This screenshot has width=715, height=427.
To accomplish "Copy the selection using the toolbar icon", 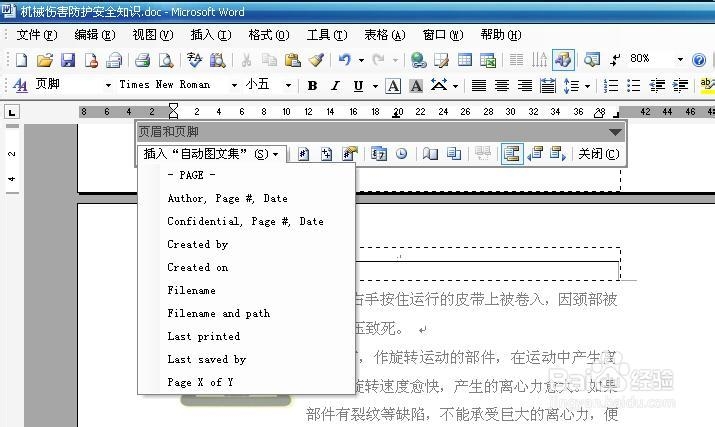I will tap(269, 60).
